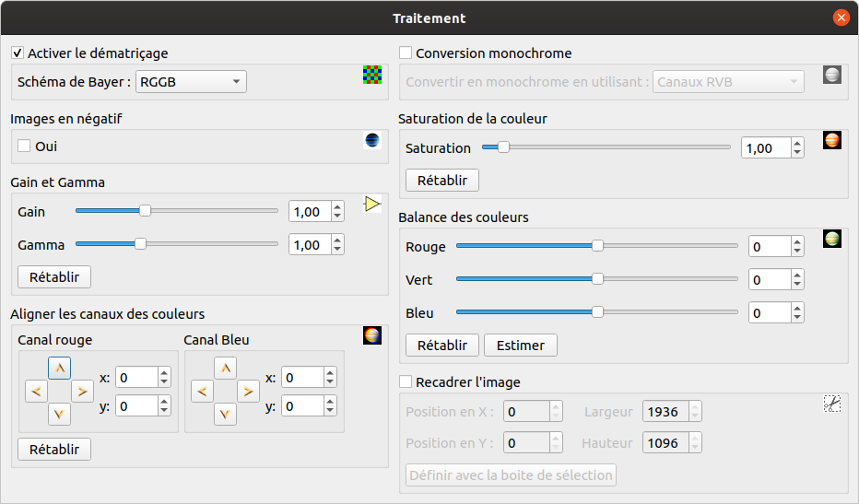This screenshot has height=504, width=859.
Task: Click the color channel alignment sphere icon
Action: coord(371,335)
